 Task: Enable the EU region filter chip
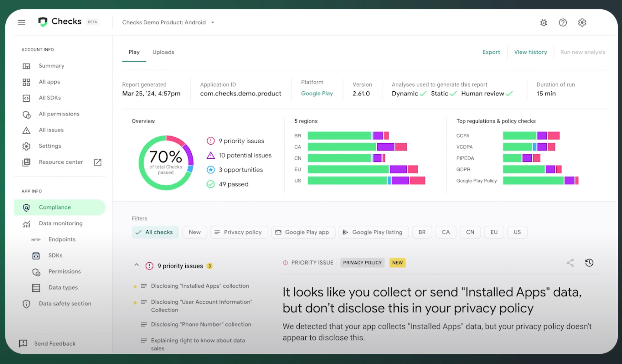tap(494, 232)
